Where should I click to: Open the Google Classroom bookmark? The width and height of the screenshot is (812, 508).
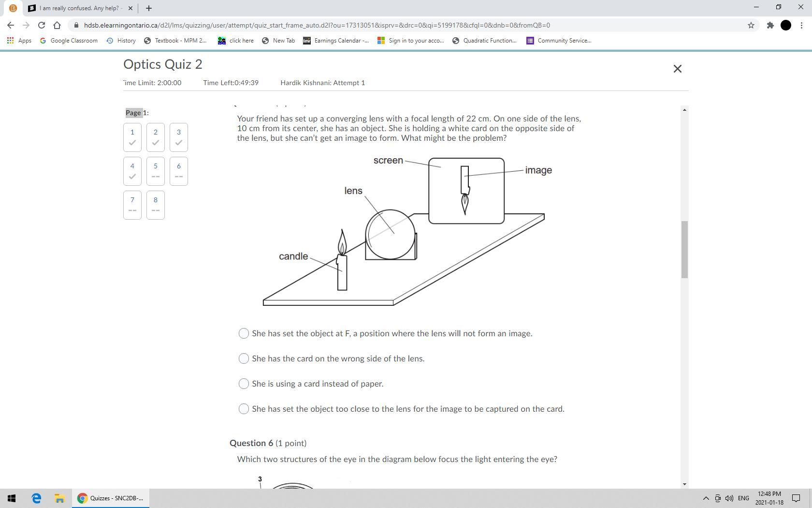(69, 41)
